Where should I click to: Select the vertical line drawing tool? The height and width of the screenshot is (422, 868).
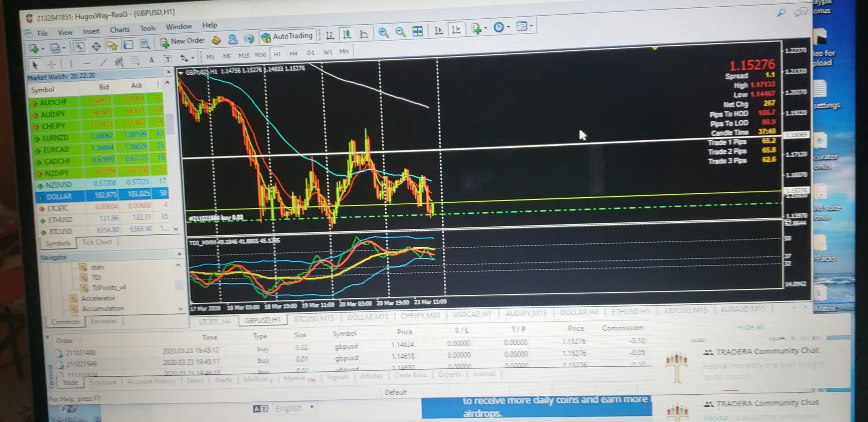(71, 63)
